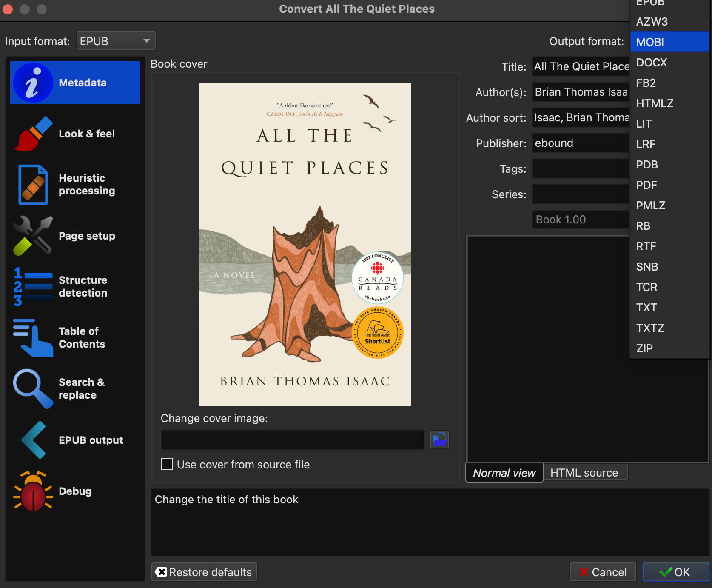
Task: Click the Cancel button
Action: [603, 572]
